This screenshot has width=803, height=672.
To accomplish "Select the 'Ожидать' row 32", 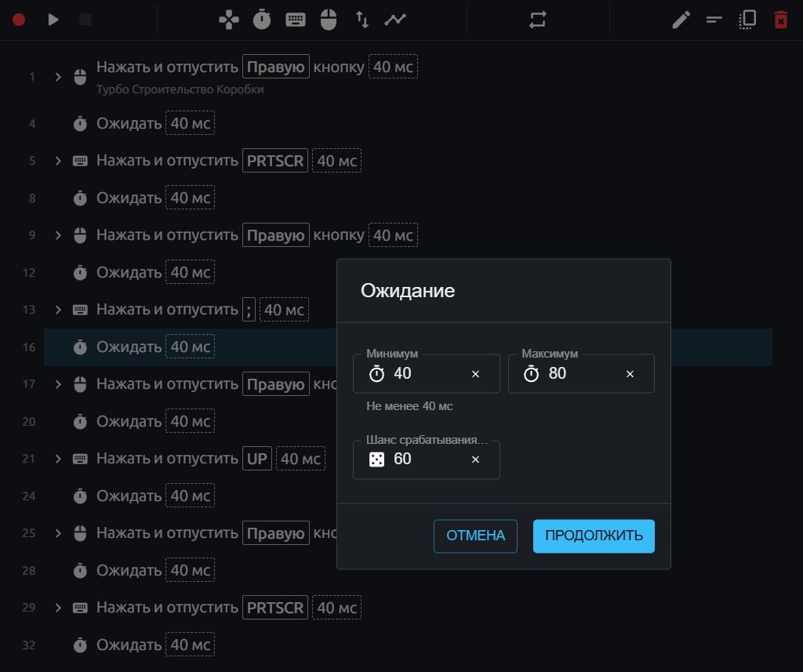I will point(408,645).
